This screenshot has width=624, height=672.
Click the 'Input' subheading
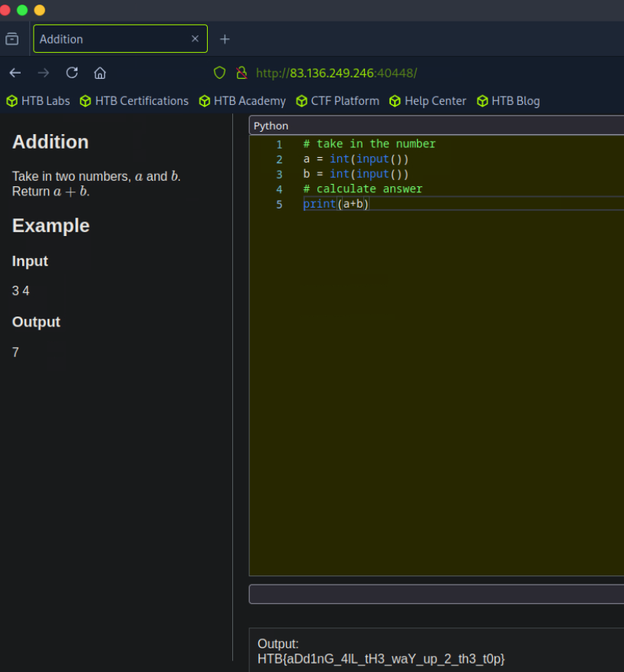[x=30, y=261]
